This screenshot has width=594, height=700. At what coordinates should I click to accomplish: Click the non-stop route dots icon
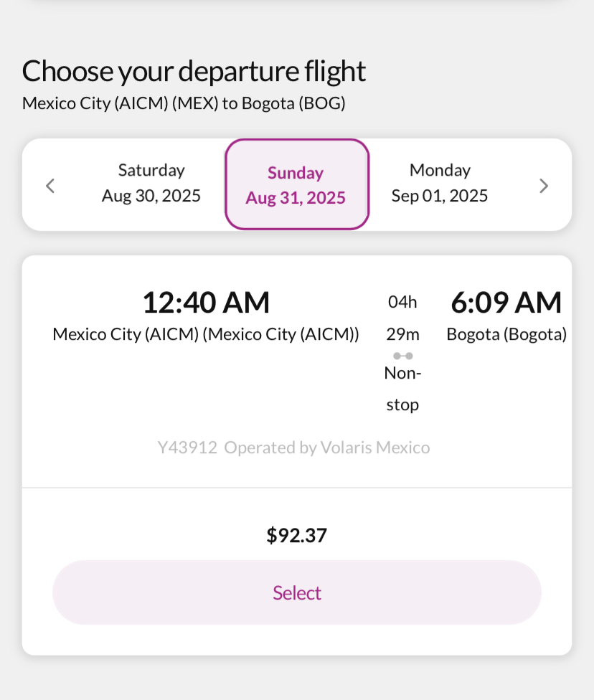pos(402,356)
